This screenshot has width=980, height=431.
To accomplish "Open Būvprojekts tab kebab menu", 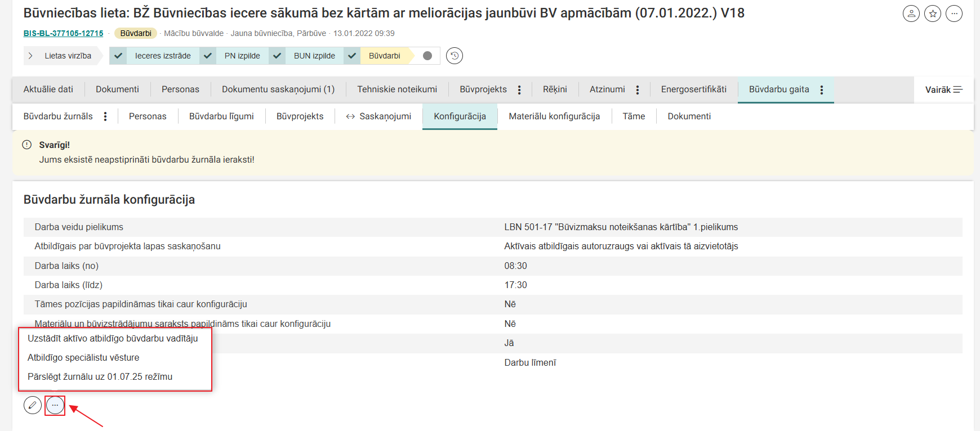I will pyautogui.click(x=519, y=90).
